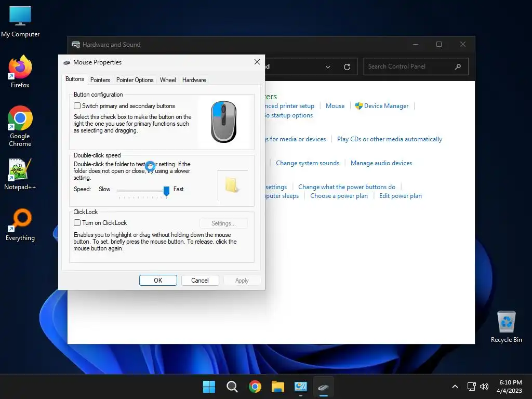Close the Mouse Properties dialog
The height and width of the screenshot is (399, 532).
tap(257, 62)
